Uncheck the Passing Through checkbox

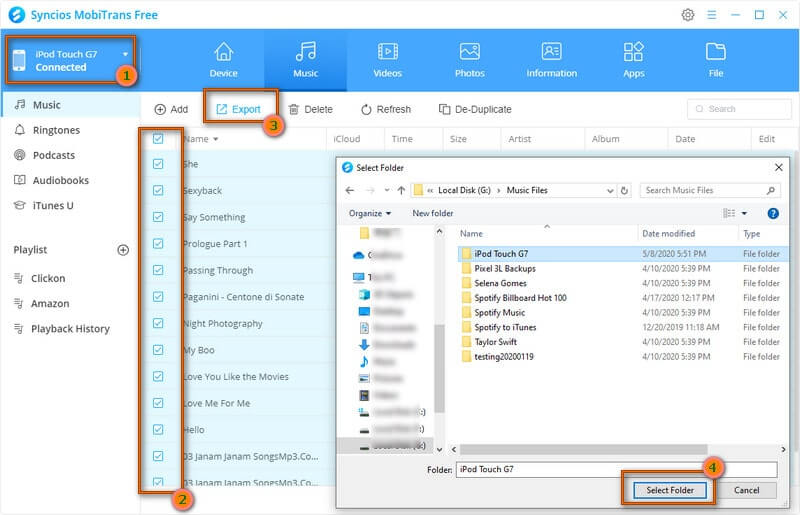(158, 270)
